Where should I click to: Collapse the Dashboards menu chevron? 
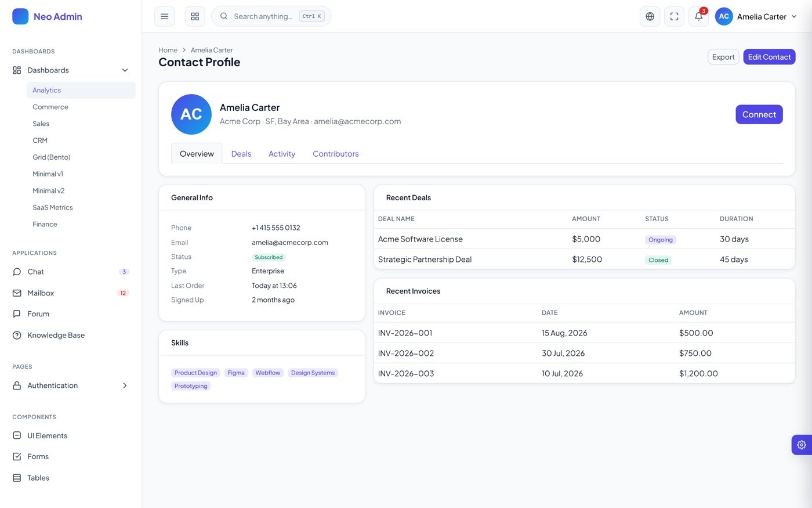pyautogui.click(x=125, y=70)
